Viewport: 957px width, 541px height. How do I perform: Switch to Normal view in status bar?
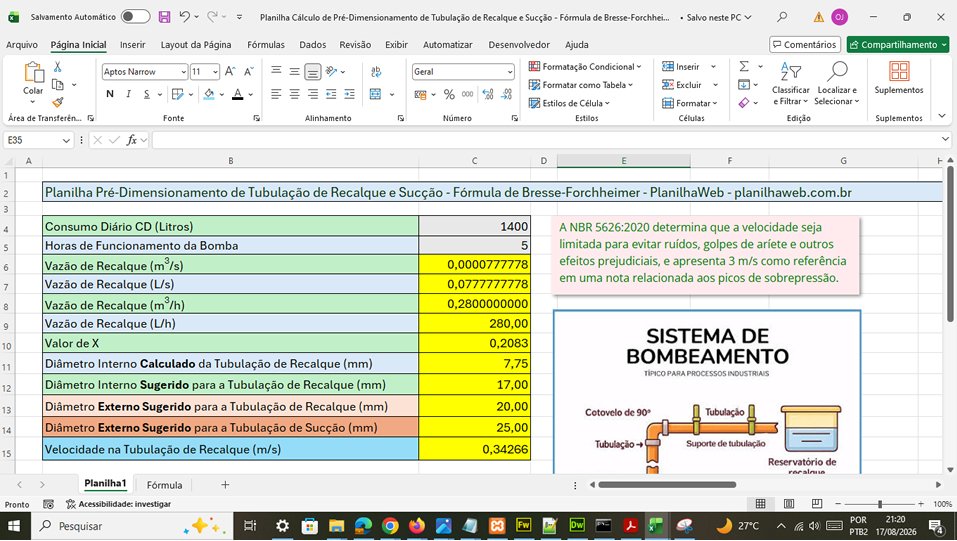point(760,504)
